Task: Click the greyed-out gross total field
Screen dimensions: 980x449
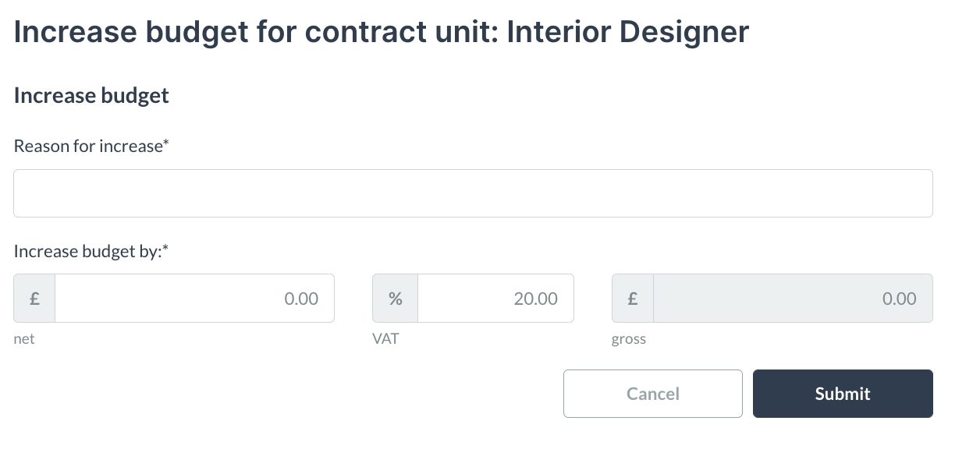Action: (x=793, y=299)
